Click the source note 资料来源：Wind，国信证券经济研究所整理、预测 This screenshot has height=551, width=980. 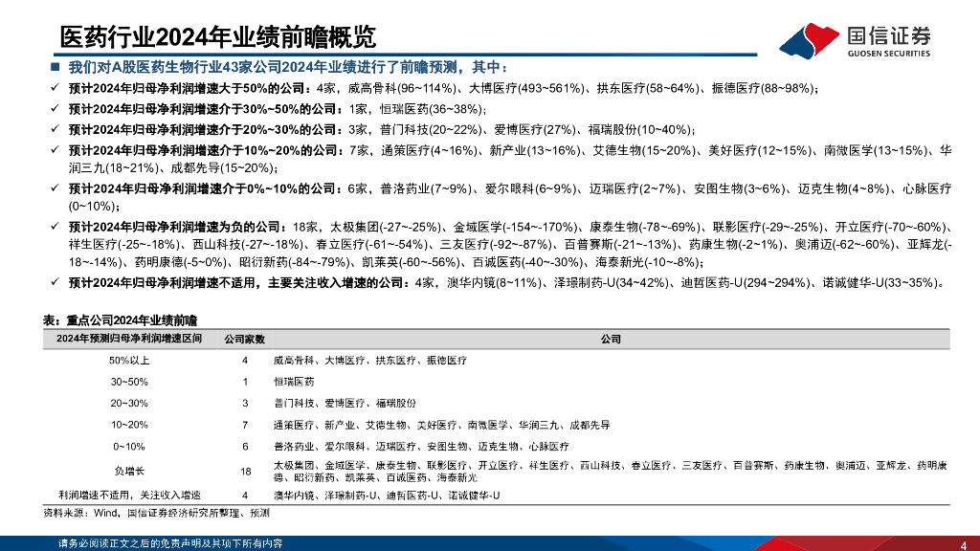pos(156,513)
